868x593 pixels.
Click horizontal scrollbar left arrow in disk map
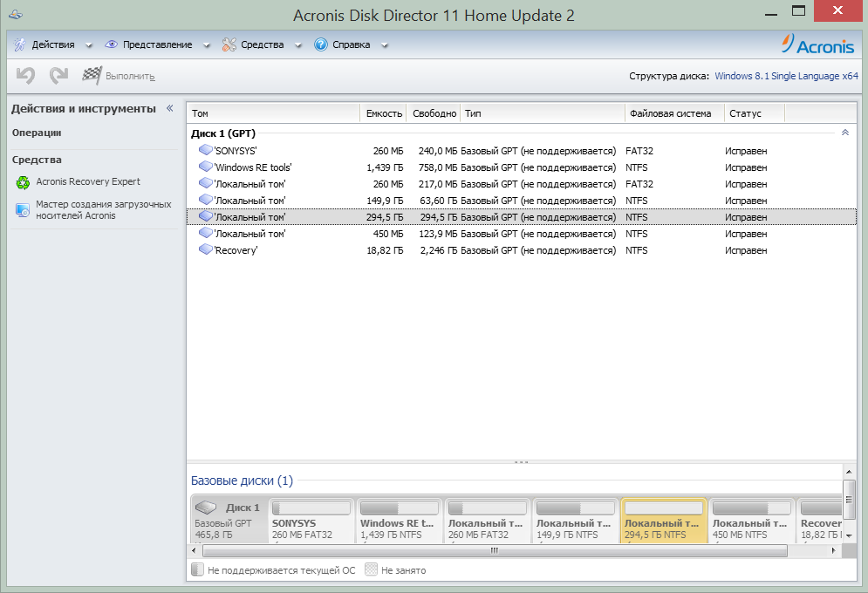(194, 550)
